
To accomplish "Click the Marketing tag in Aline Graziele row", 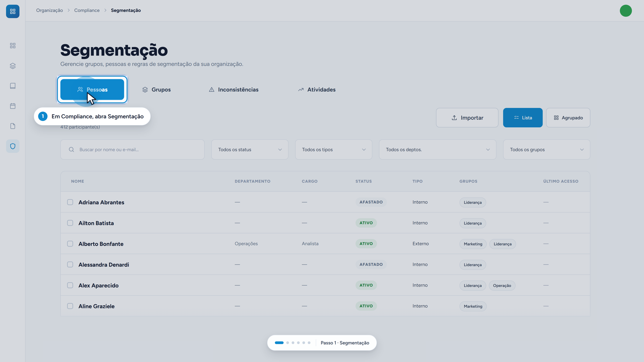I will [x=473, y=306].
